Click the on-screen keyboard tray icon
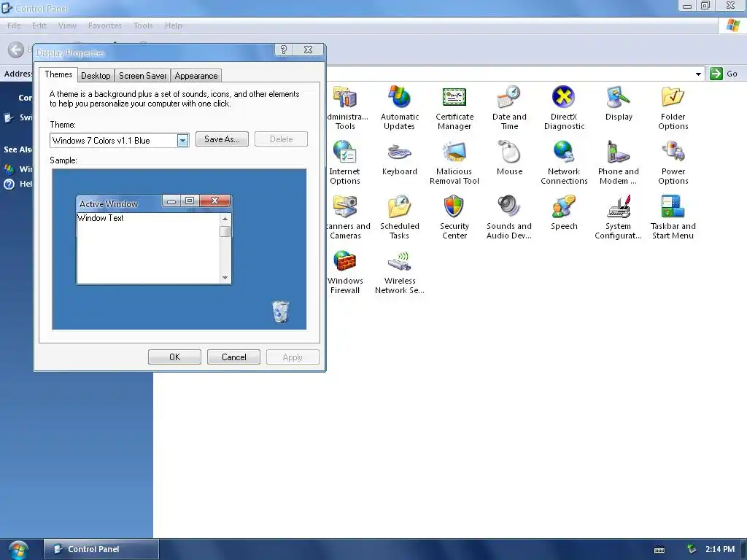747x560 pixels. 659,550
